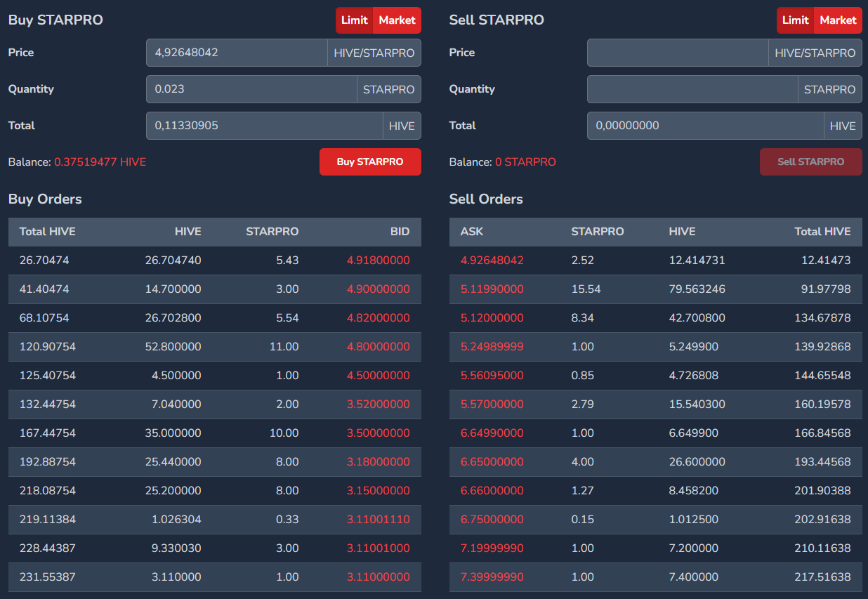Image resolution: width=868 pixels, height=599 pixels.
Task: Select the 4.92648042 ask price in Sell Orders
Action: click(492, 261)
